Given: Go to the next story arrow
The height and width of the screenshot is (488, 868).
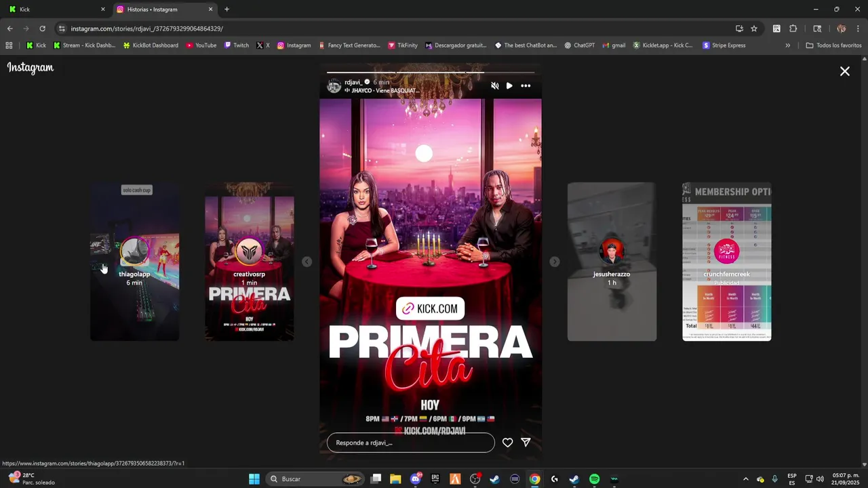Looking at the screenshot, I should (554, 262).
